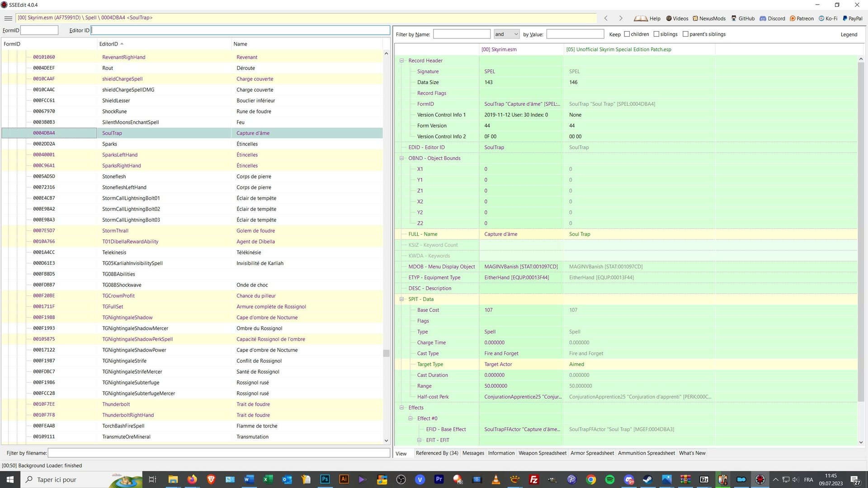
Task: Sort by the EditorID column header
Action: pyautogui.click(x=108, y=44)
